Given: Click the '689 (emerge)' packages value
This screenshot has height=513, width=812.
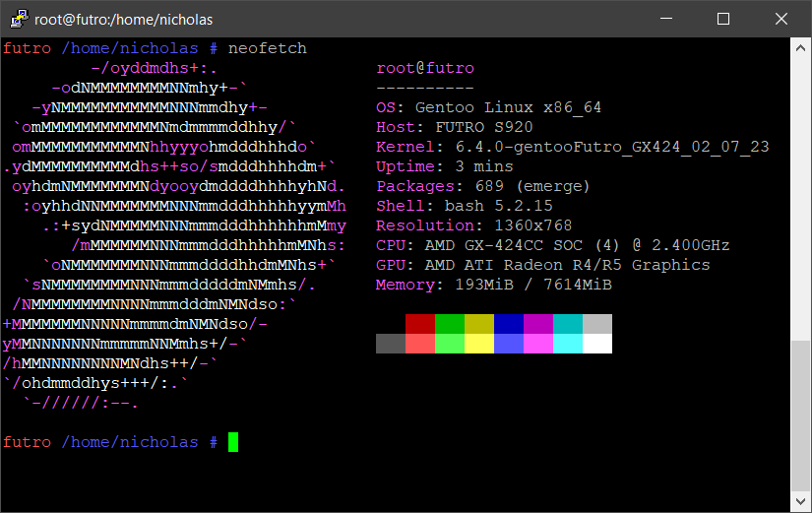Looking at the screenshot, I should click(x=532, y=186).
